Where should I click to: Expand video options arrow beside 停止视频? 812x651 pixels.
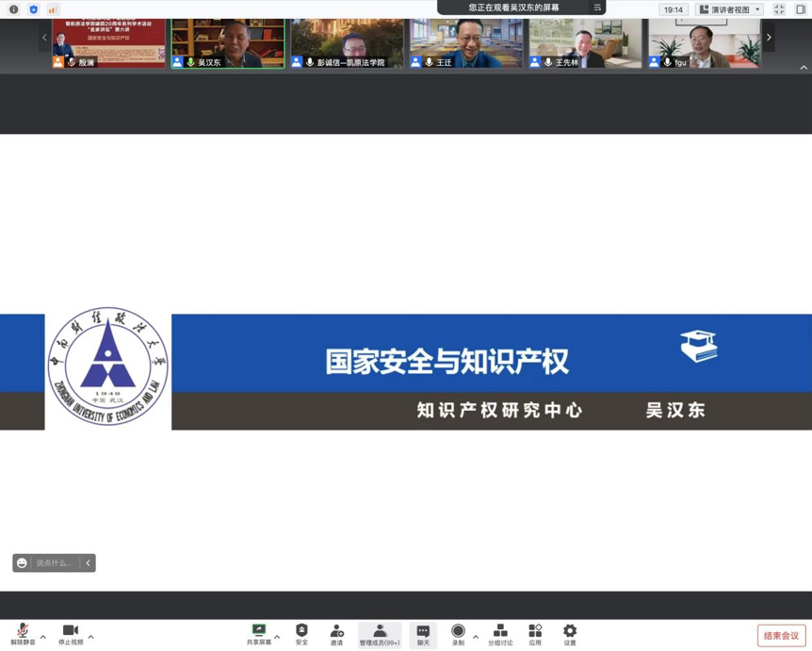coord(91,637)
